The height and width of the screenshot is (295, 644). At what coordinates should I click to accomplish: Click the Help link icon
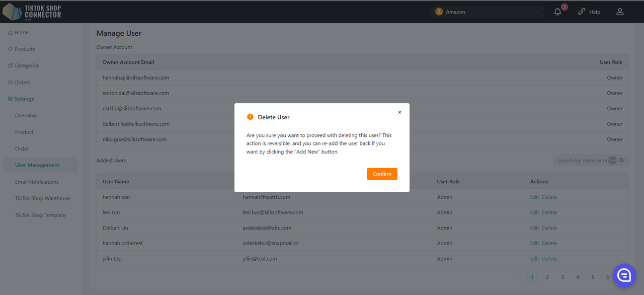coord(582,12)
